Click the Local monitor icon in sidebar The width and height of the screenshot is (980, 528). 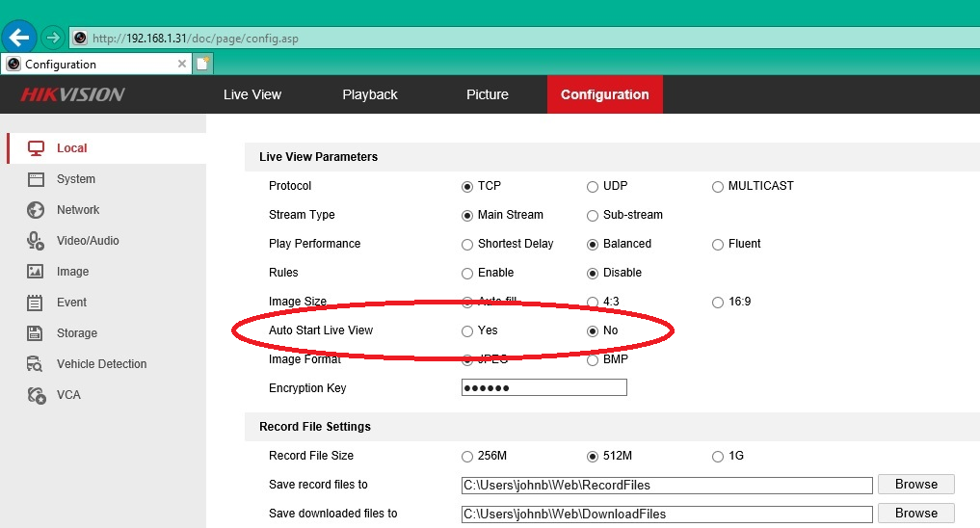[x=37, y=148]
